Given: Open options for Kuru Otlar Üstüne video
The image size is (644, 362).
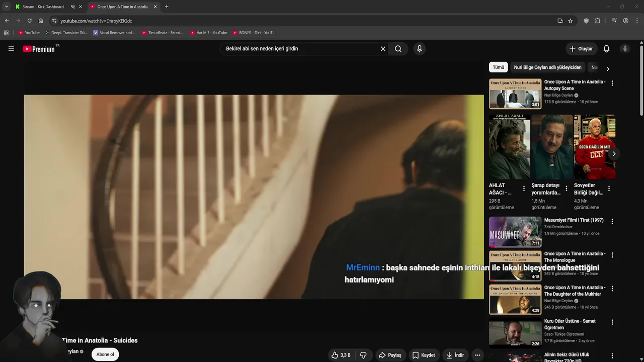Looking at the screenshot, I should click(x=612, y=322).
